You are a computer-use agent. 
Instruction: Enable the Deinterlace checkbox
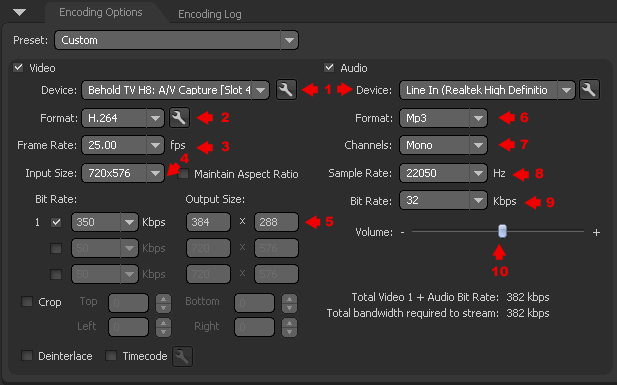pyautogui.click(x=27, y=356)
